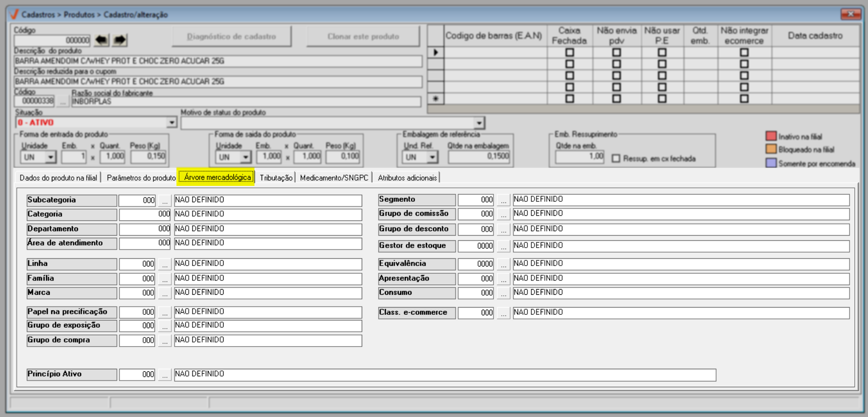Enable Ressup. em cx fechada checkbox

tap(616, 159)
